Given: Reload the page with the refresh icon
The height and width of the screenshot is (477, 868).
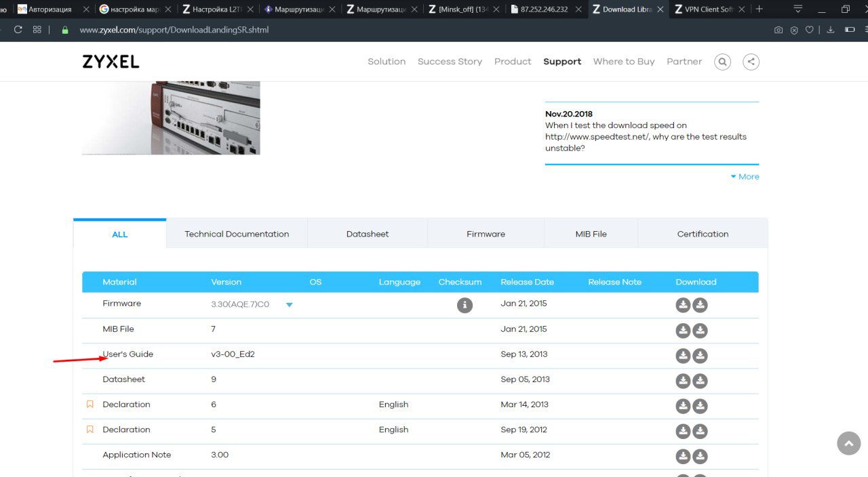Looking at the screenshot, I should [18, 30].
